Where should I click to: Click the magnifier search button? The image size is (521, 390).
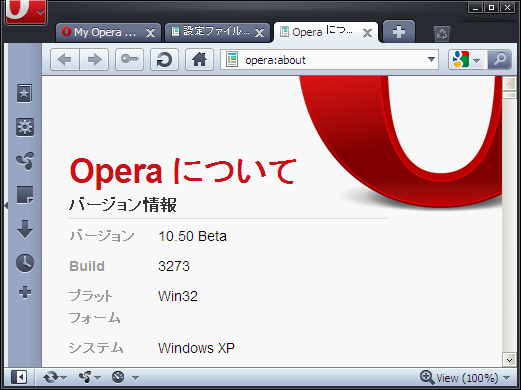[x=499, y=60]
